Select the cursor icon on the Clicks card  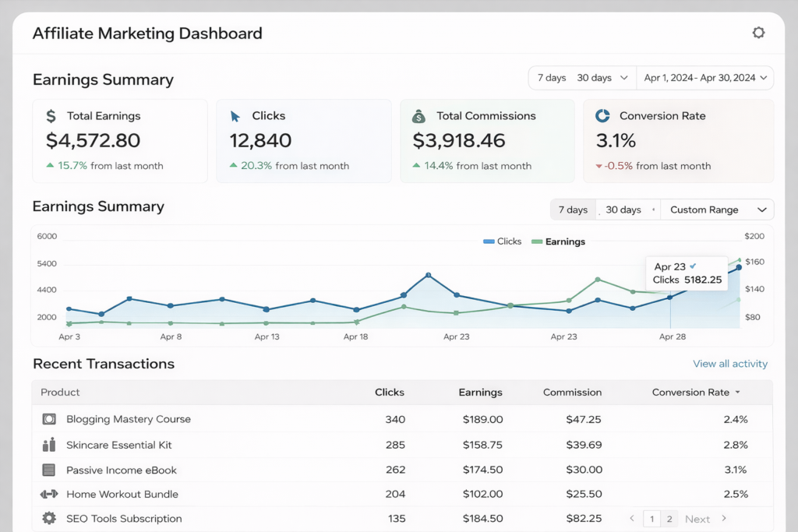click(234, 115)
